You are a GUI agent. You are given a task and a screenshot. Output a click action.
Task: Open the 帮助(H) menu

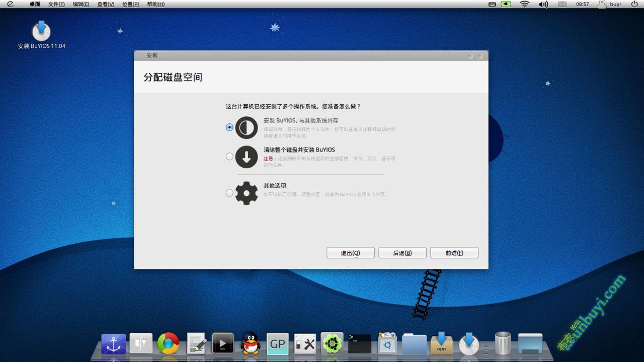coord(155,4)
